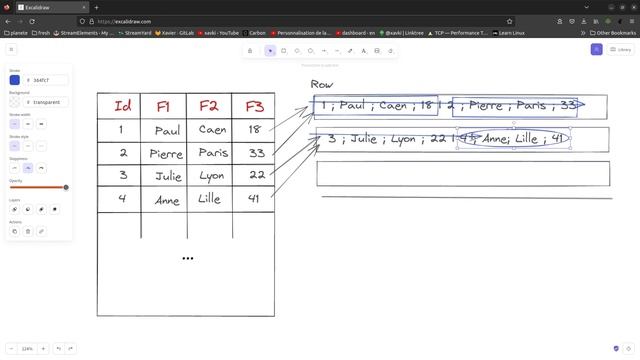List all tabs using the chevron
This screenshot has height=360, width=640.
pyautogui.click(x=587, y=7)
